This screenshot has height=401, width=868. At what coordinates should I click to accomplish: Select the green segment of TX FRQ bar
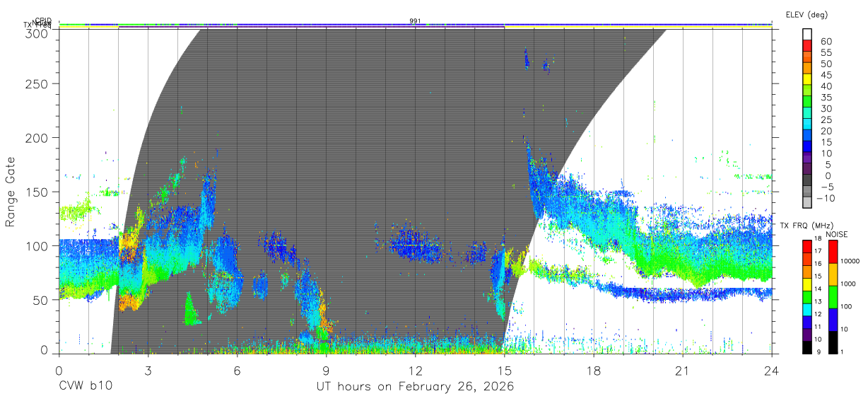click(x=808, y=296)
